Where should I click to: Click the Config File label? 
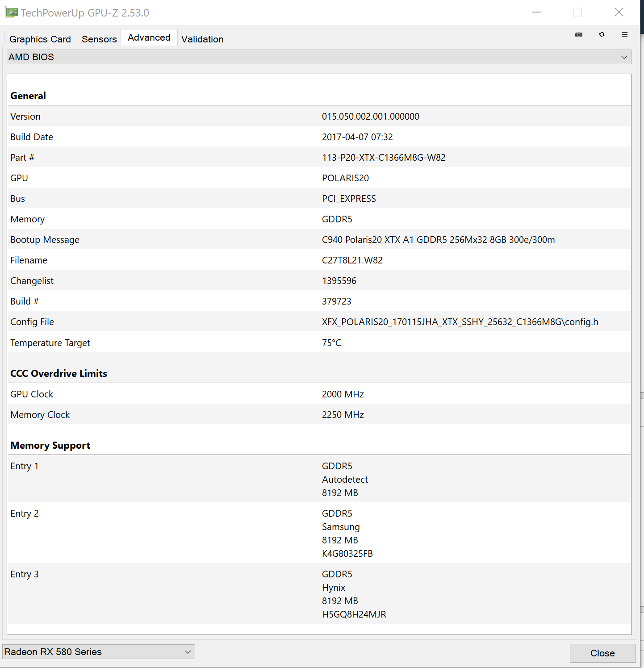pos(32,322)
